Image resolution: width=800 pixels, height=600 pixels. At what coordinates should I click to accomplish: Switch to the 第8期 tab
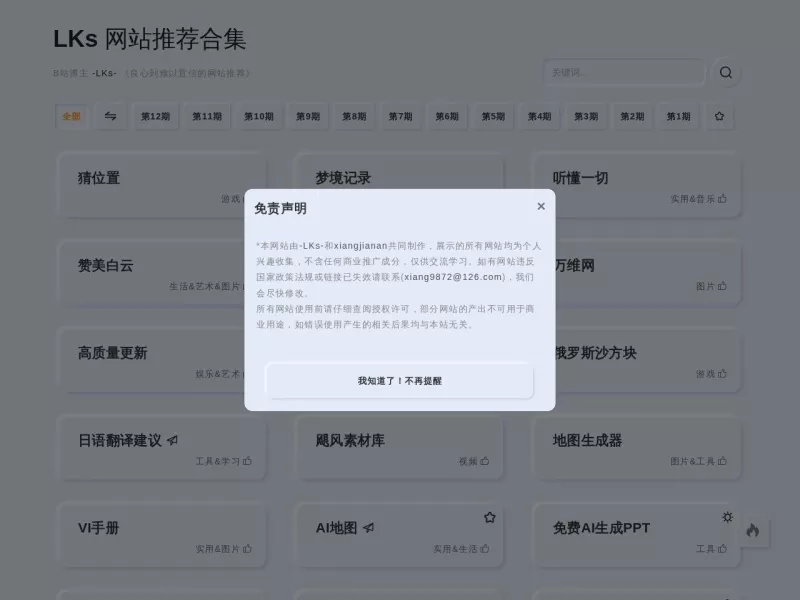pyautogui.click(x=354, y=116)
